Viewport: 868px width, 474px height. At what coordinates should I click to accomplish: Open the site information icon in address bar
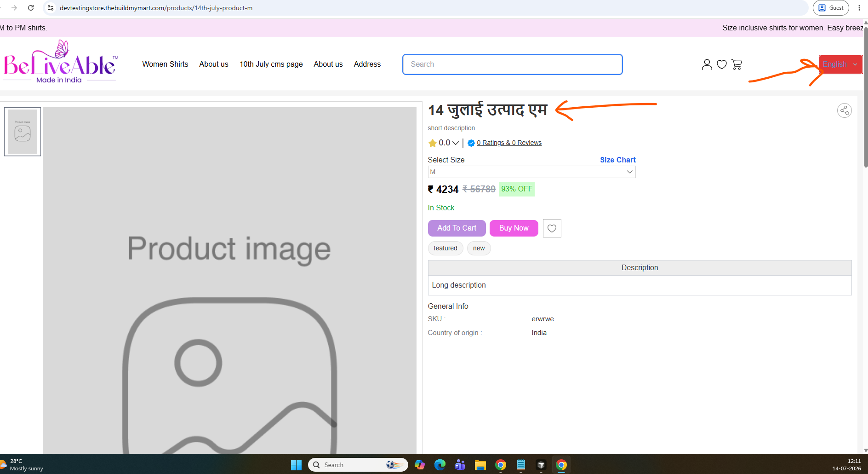tap(51, 8)
